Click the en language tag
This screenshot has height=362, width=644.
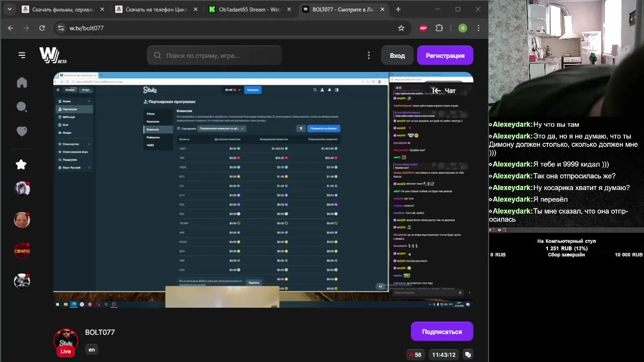point(92,349)
